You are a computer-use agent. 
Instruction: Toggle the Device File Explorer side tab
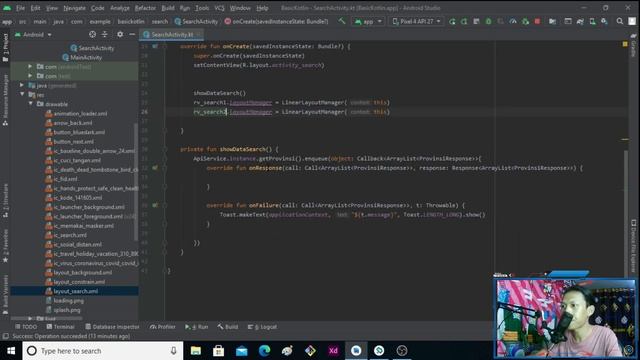pyautogui.click(x=634, y=246)
